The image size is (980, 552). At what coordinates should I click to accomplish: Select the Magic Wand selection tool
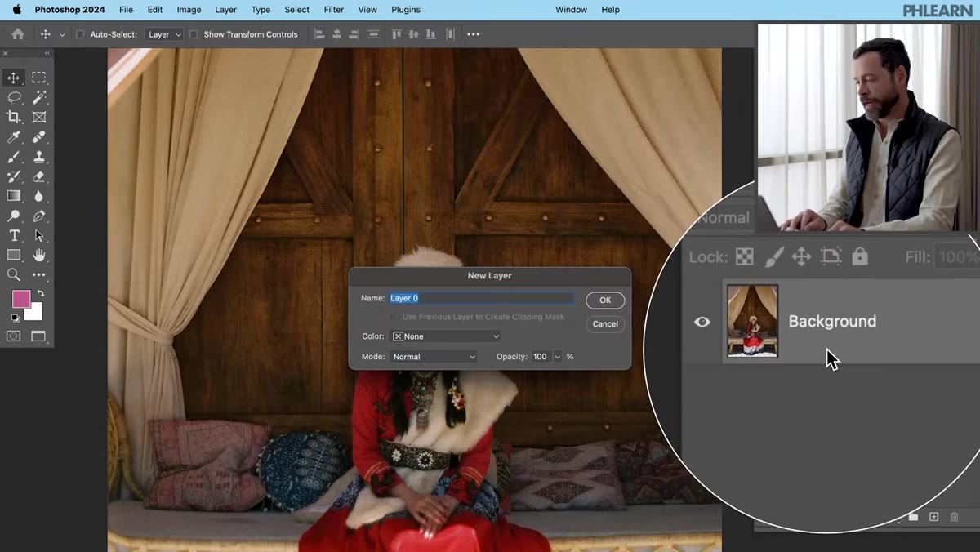coord(38,98)
